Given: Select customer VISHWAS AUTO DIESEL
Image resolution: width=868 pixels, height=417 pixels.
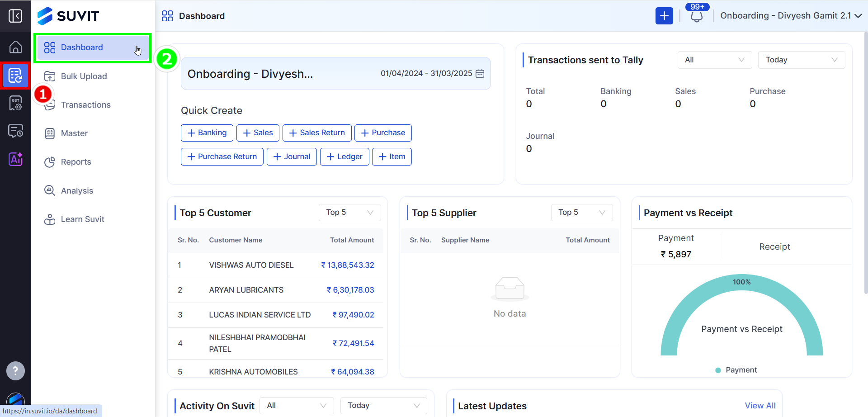Looking at the screenshot, I should tap(251, 265).
